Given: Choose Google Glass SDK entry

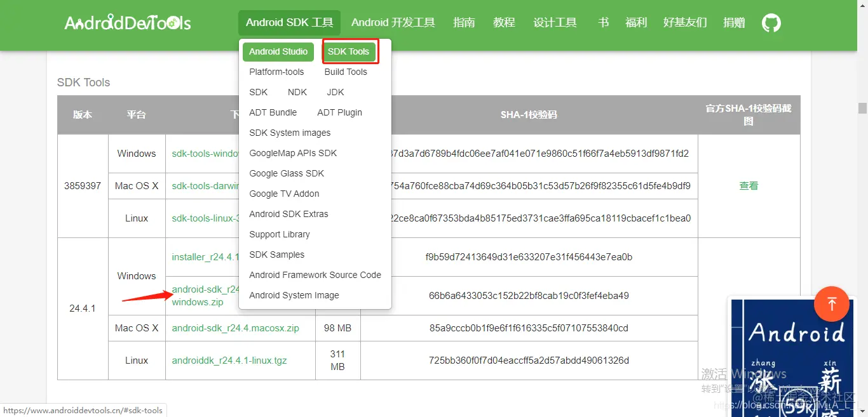Looking at the screenshot, I should tap(287, 173).
